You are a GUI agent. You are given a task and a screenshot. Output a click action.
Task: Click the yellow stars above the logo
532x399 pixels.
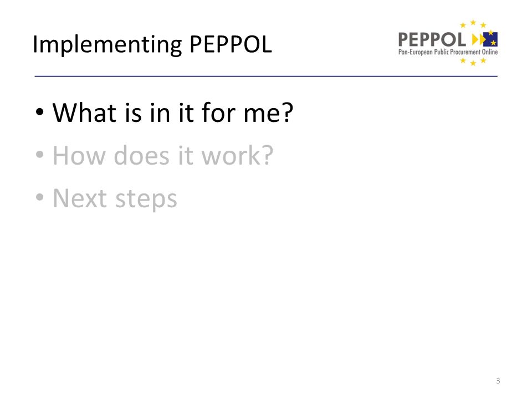click(x=473, y=24)
